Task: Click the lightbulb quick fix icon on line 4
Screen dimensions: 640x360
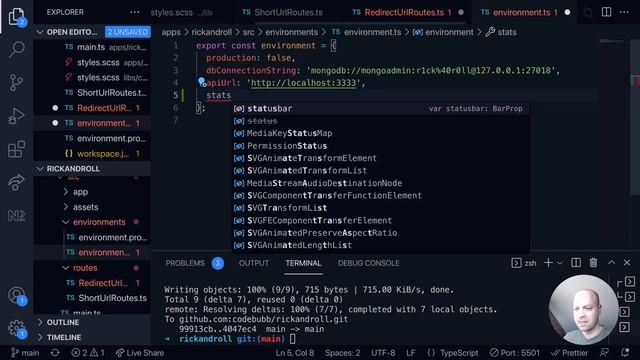Action: [202, 82]
